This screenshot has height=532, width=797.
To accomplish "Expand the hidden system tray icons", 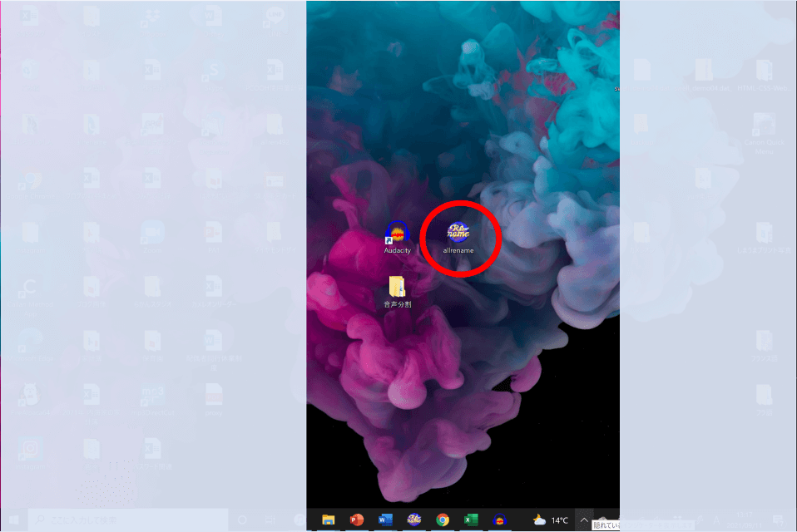I will click(x=584, y=520).
